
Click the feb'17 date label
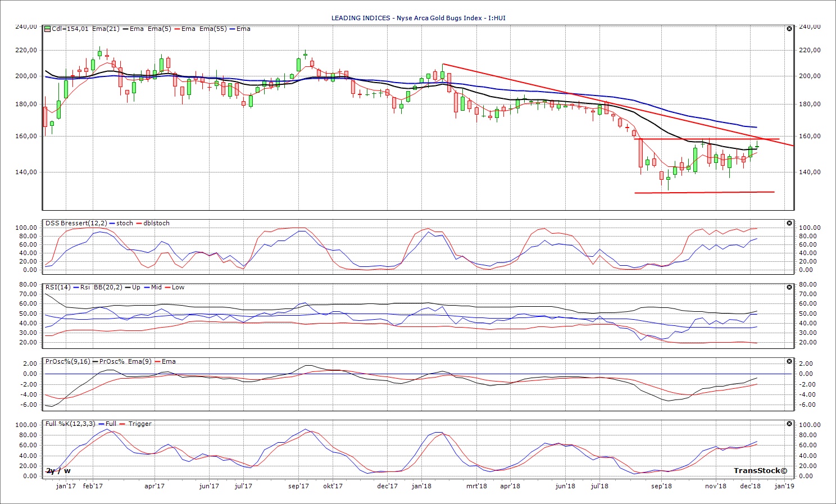[x=93, y=486]
